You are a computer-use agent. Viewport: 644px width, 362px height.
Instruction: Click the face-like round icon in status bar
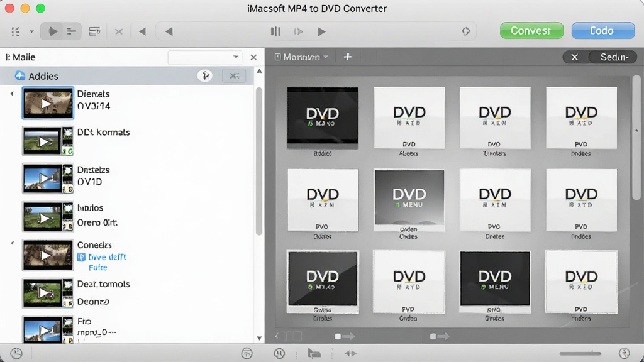[16, 353]
